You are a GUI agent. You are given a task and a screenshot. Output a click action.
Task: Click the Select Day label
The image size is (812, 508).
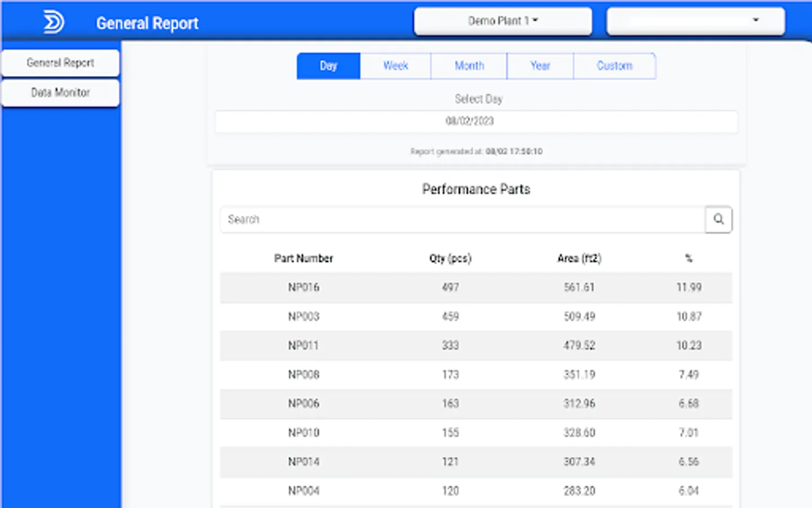[x=478, y=99]
